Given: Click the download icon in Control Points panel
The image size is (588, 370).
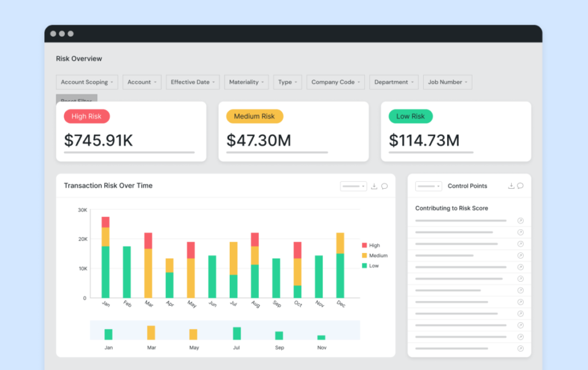Looking at the screenshot, I should (510, 185).
